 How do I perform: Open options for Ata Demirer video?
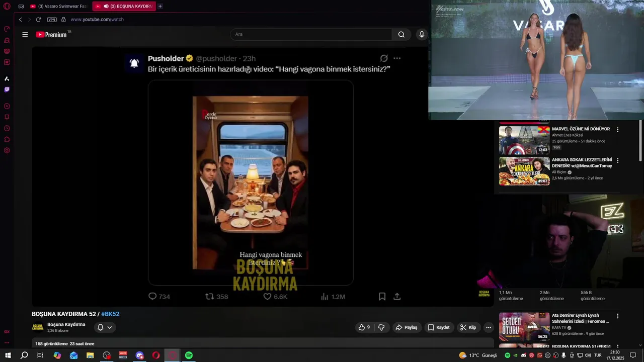pos(618,316)
